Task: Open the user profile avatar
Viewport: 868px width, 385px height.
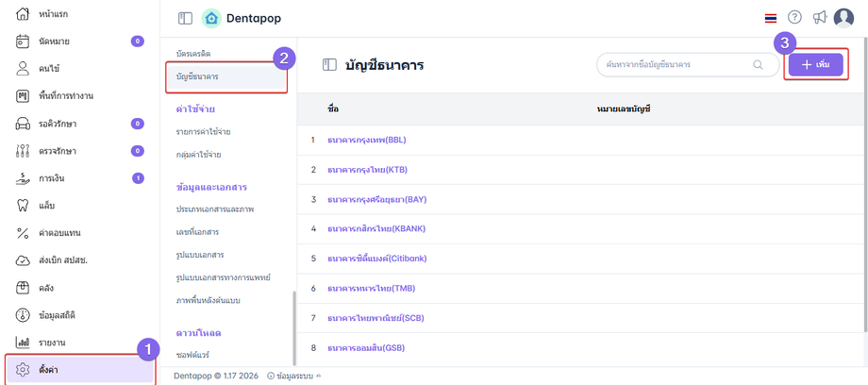Action: click(x=843, y=18)
